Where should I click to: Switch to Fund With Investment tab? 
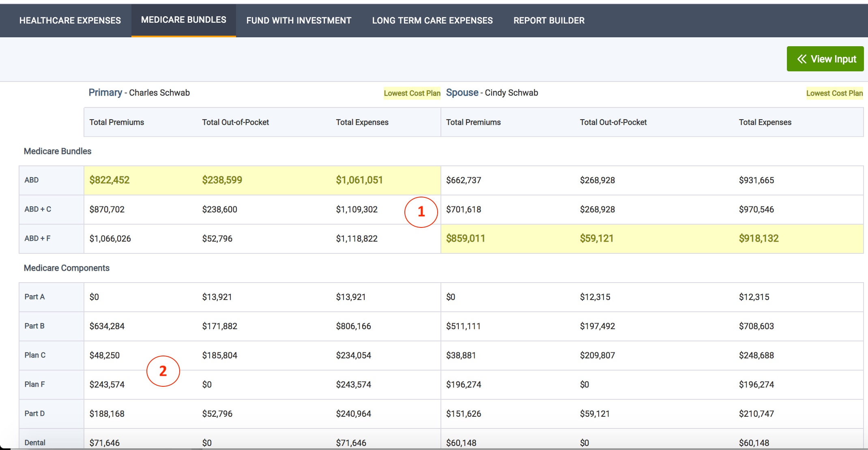point(299,20)
